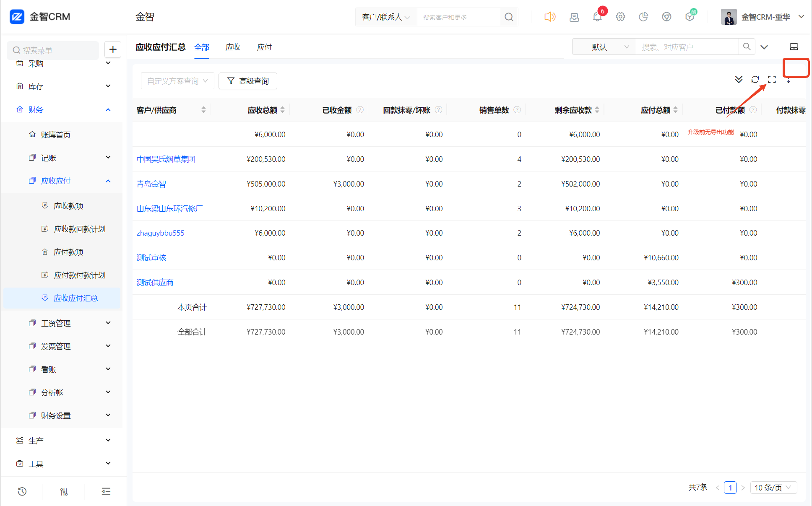
Task: Click page number 1 button
Action: (x=730, y=488)
